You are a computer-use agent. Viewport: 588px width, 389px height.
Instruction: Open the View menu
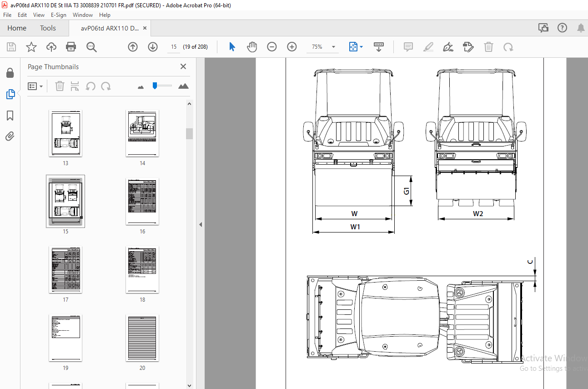(39, 15)
